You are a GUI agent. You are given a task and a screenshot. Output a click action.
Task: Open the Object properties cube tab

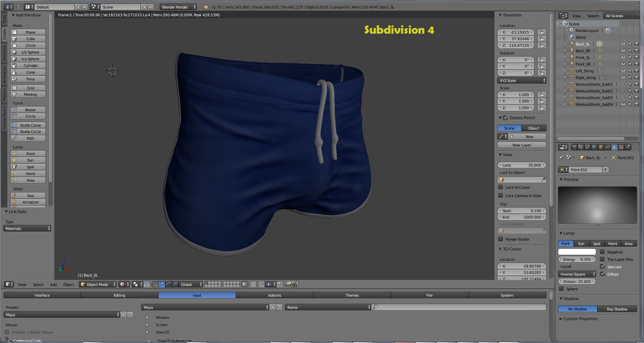coord(601,147)
